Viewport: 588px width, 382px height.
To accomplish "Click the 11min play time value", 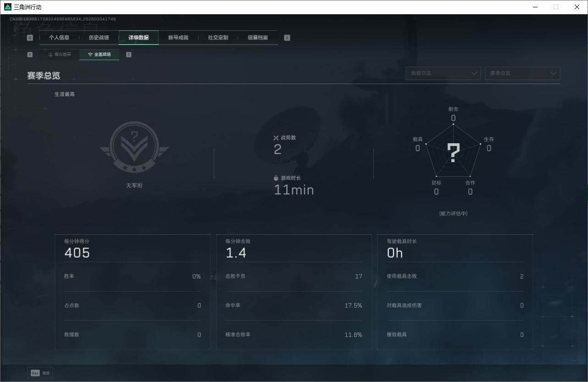I will pos(294,190).
